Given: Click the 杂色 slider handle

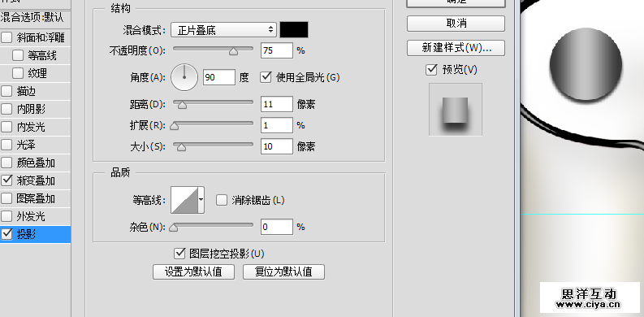Looking at the screenshot, I should [174, 228].
